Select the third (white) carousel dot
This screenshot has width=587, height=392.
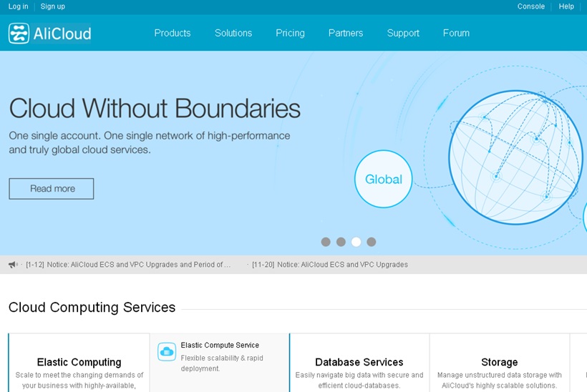click(356, 242)
